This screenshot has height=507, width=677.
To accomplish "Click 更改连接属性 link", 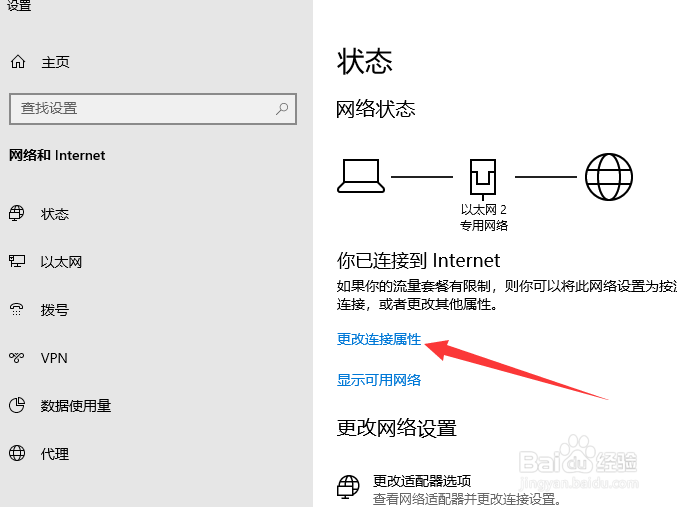I will [x=379, y=339].
